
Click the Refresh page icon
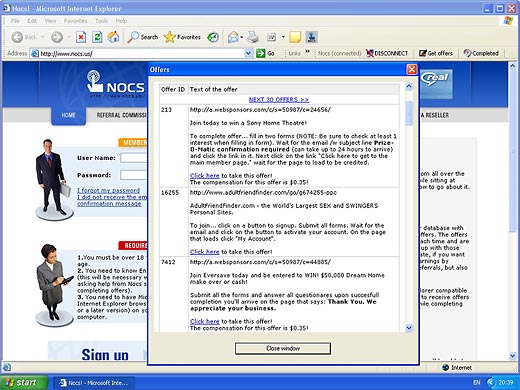97,37
